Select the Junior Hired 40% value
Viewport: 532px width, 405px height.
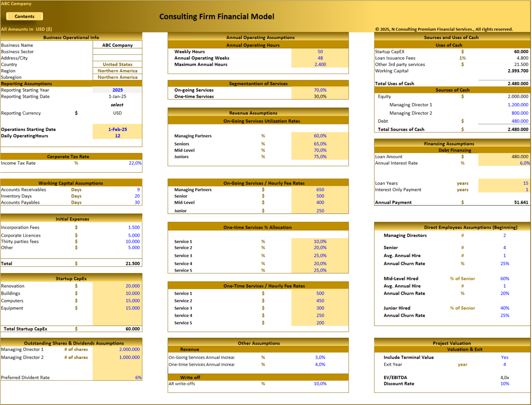tap(504, 308)
